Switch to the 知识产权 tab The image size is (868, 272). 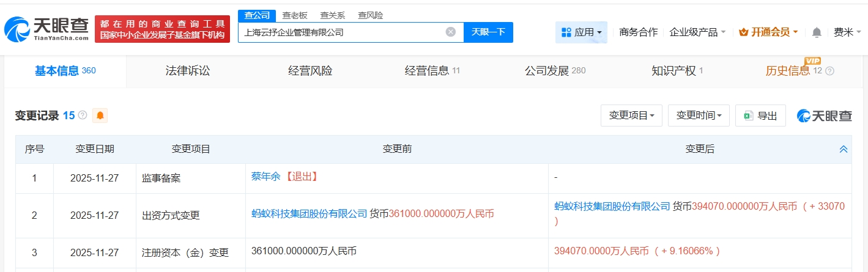677,71
